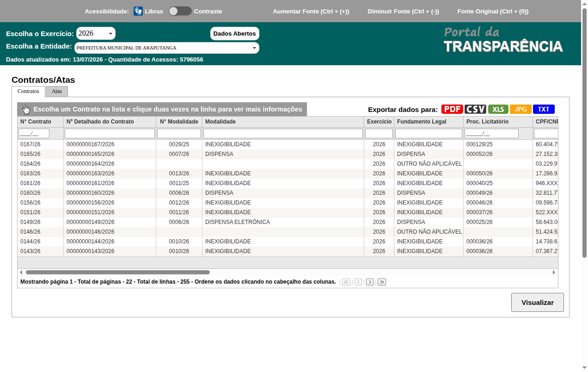Select the Contratos tab
The width and height of the screenshot is (588, 372).
coord(28,91)
